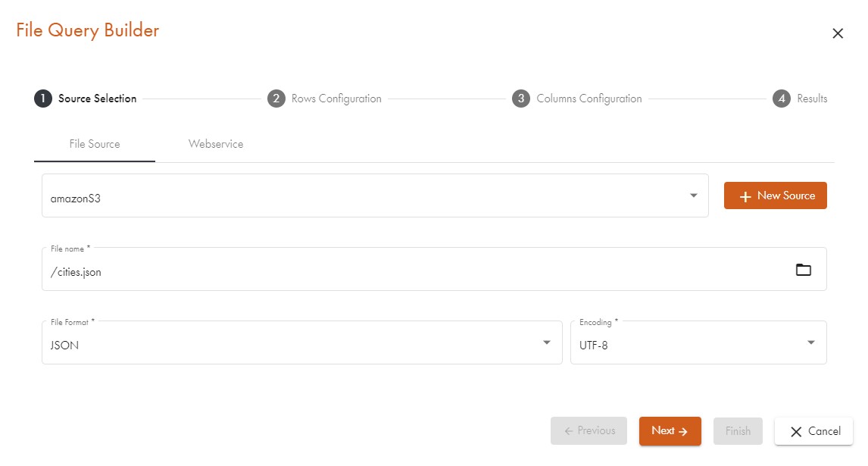Open the Encoding UTF-8 dropdown

698,345
